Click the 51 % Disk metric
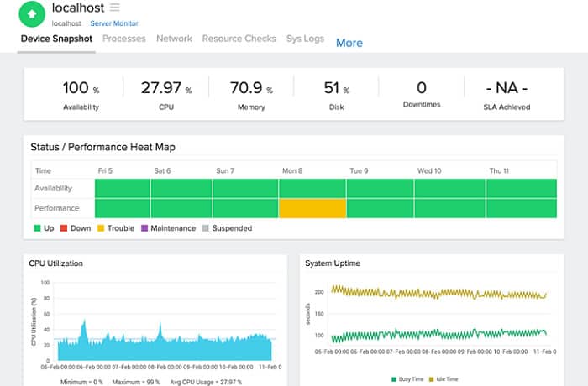588x386 pixels. (x=336, y=95)
